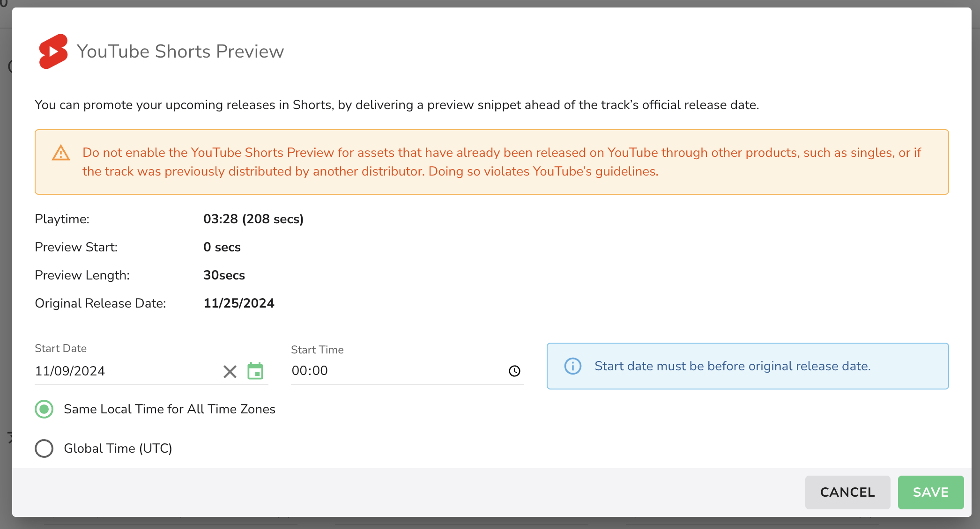Screen dimensions: 980x529
Task: Click the Preview Length label
Action: pos(82,275)
